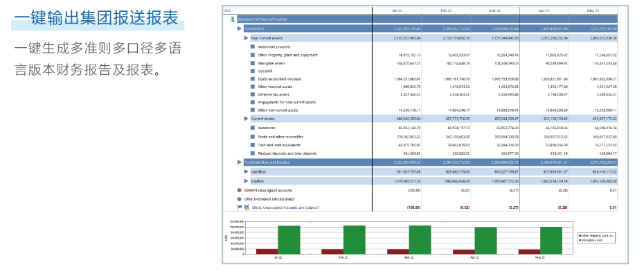This screenshot has height=274, width=644.
Task: Click the square icon beside Deferred tax assets
Action: (x=253, y=94)
